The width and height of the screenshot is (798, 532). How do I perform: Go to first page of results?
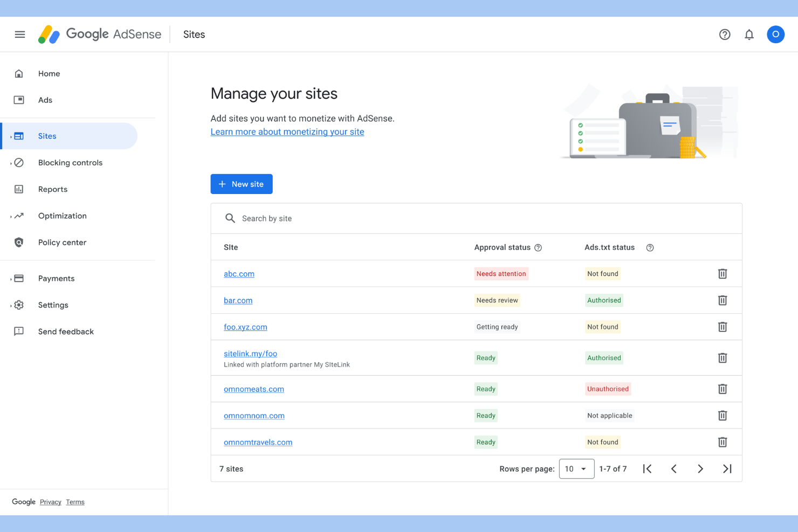(x=648, y=469)
